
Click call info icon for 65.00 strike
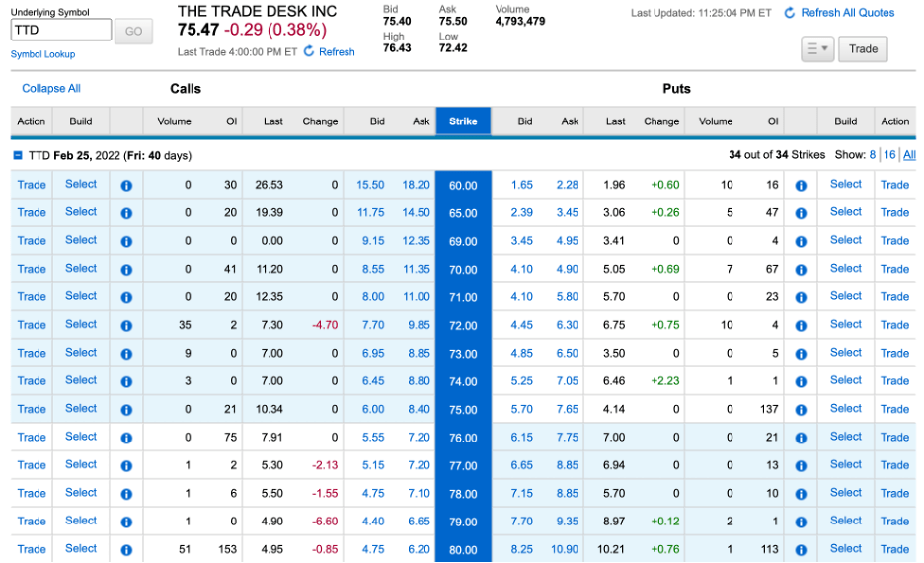pyautogui.click(x=126, y=213)
